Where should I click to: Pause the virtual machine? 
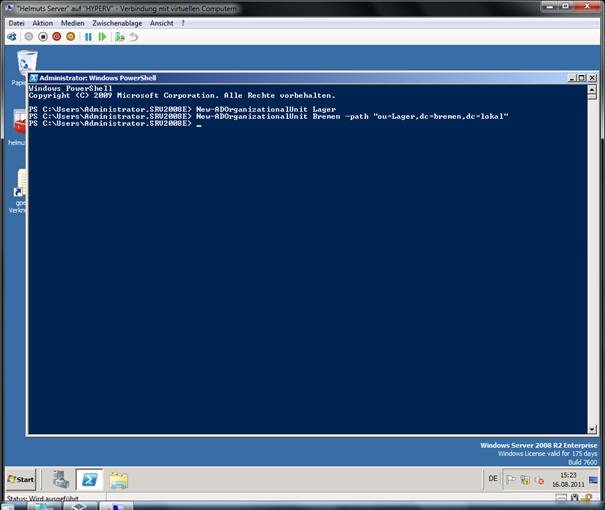pos(88,37)
